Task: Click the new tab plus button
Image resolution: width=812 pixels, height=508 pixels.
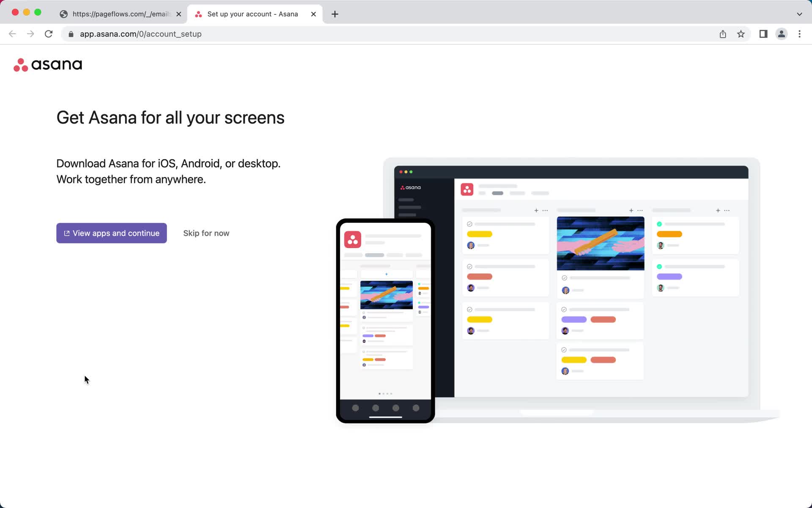Action: pos(335,14)
